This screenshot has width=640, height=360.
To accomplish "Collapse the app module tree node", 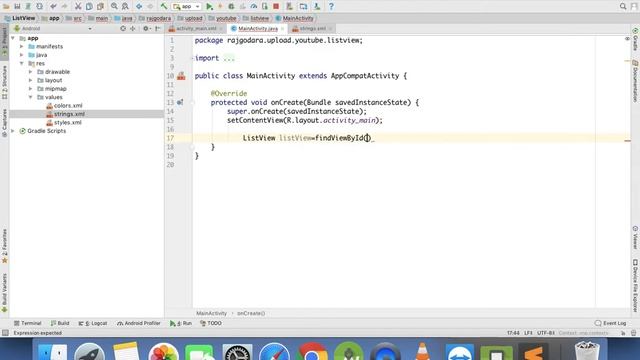I will 13,38.
